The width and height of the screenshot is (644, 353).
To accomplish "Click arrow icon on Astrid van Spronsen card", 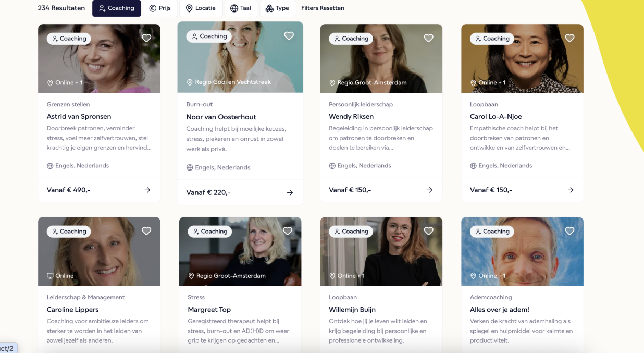I will [x=147, y=190].
